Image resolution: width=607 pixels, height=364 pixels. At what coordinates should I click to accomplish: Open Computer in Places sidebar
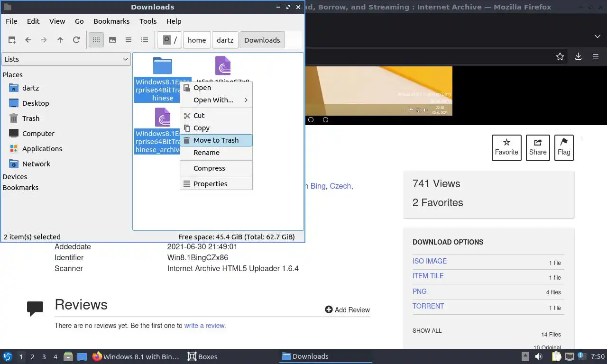point(38,134)
